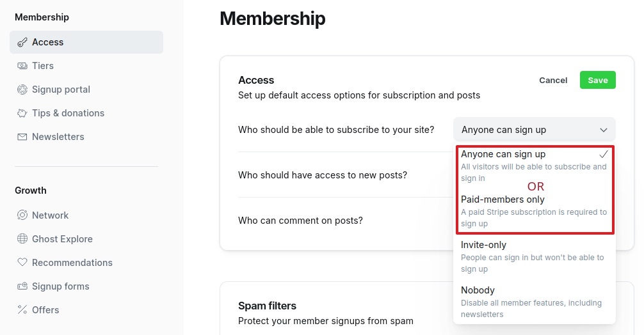The height and width of the screenshot is (335, 644).
Task: Click the Tiers sidebar icon
Action: 22,66
